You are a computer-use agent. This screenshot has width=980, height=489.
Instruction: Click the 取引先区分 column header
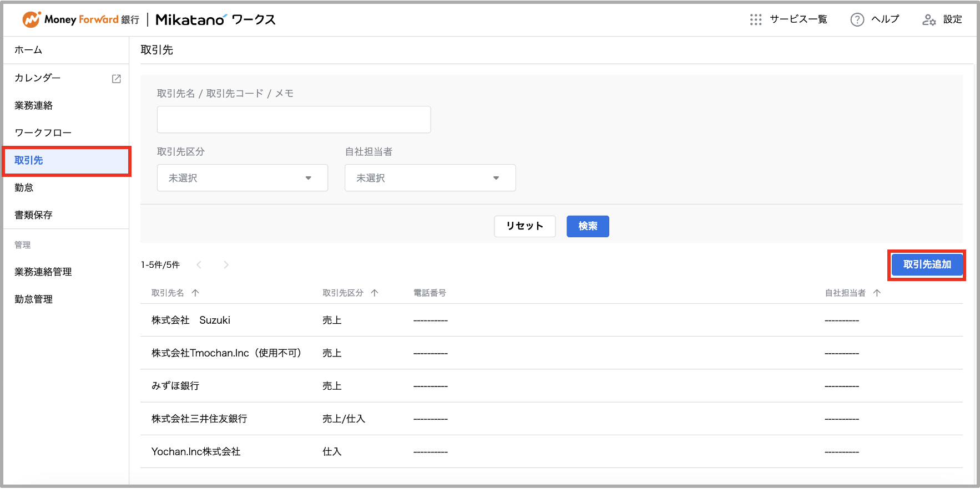[343, 293]
